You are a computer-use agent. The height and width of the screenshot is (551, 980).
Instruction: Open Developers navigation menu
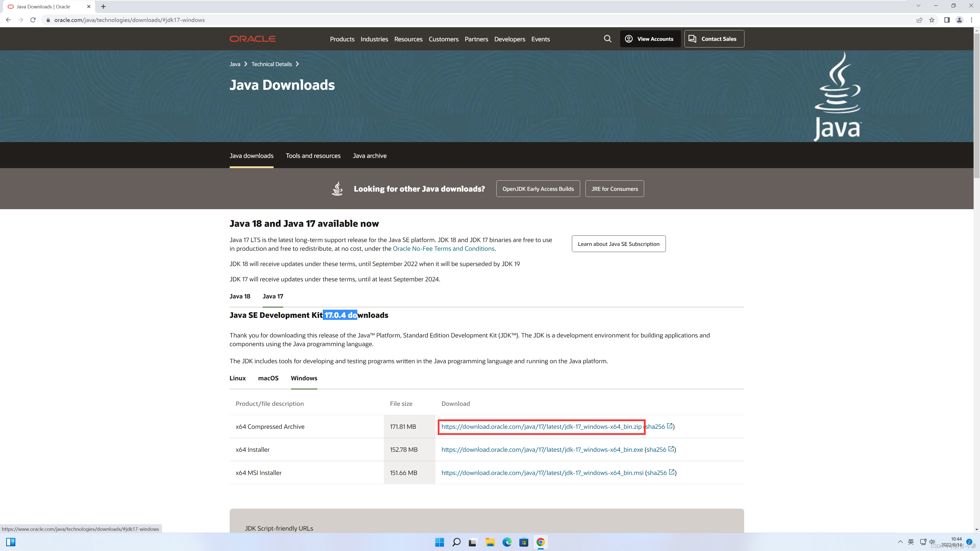coord(510,39)
